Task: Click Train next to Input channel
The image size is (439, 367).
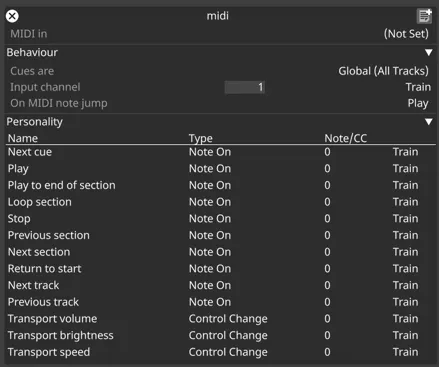Action: [418, 87]
